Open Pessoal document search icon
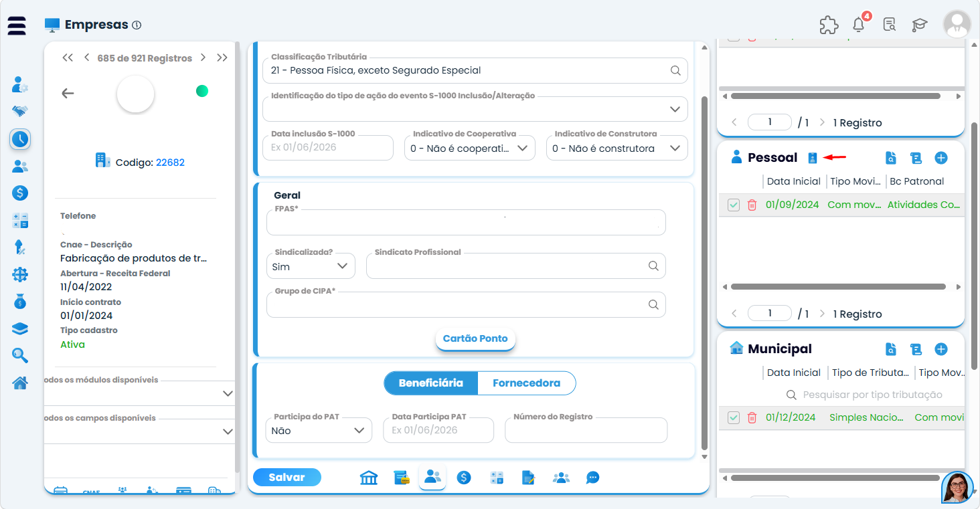The width and height of the screenshot is (980, 509). (x=890, y=158)
